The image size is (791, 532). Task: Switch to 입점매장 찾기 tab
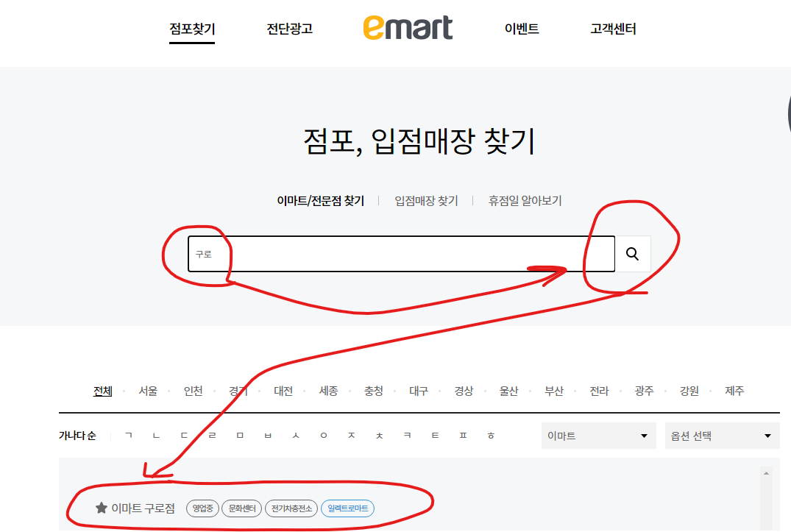click(426, 201)
